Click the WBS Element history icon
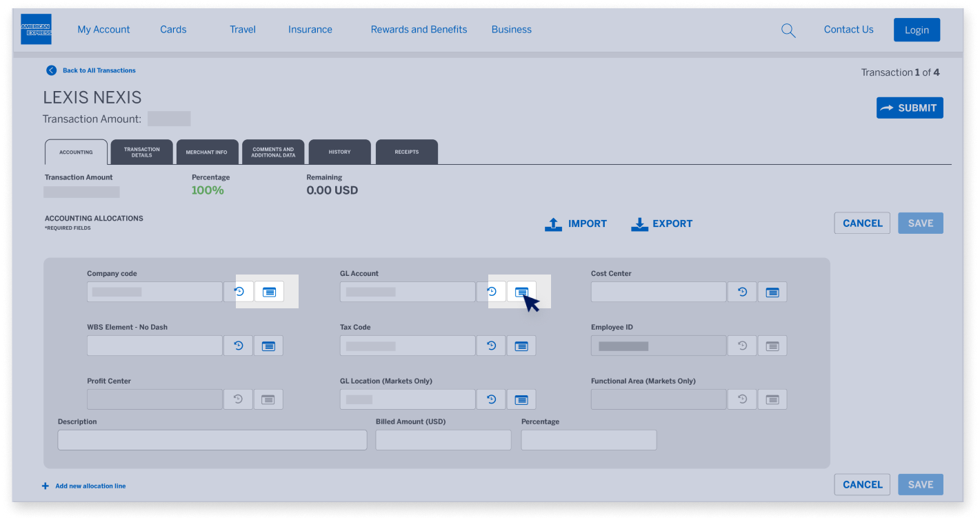This screenshot has width=980, height=518. [239, 346]
